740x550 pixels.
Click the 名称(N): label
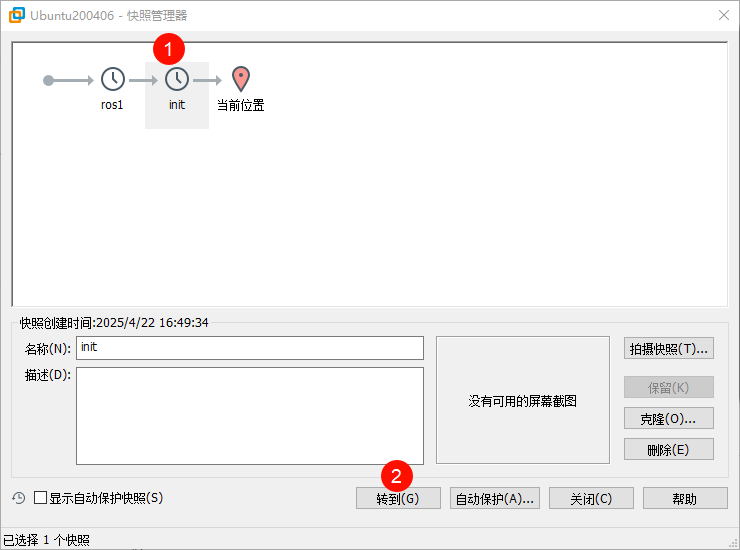(x=48, y=348)
